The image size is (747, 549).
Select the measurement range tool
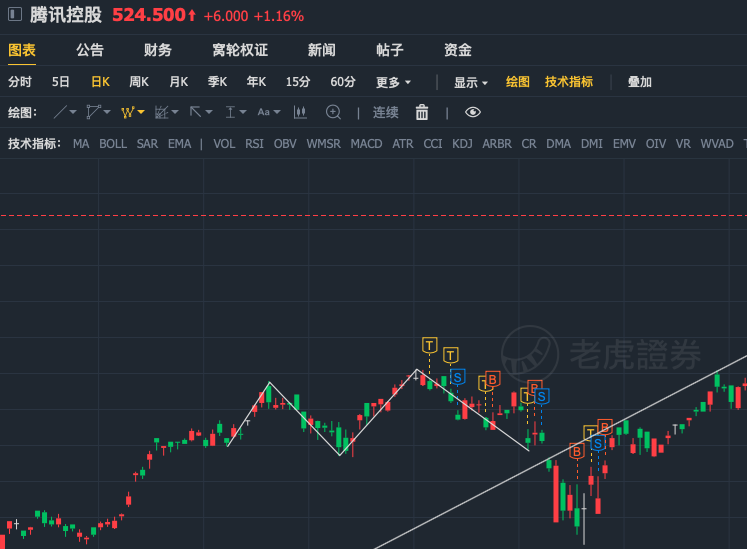click(230, 112)
